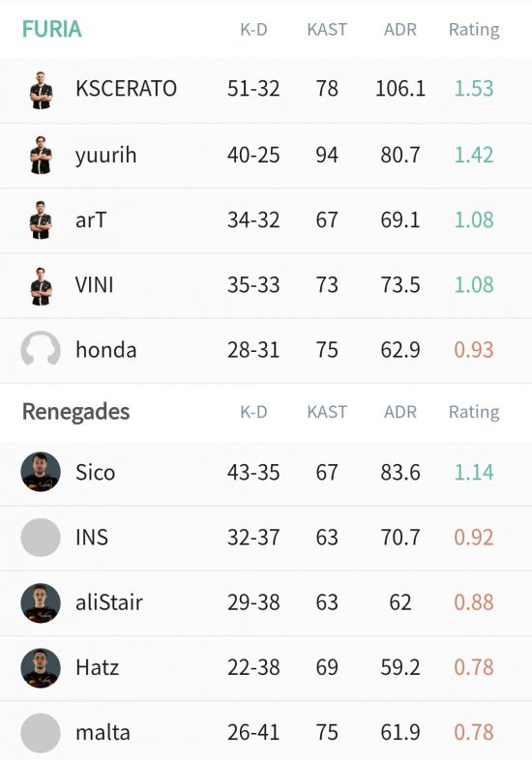Select aliStair's round profile photo
Image resolution: width=532 pixels, height=760 pixels.
click(41, 602)
